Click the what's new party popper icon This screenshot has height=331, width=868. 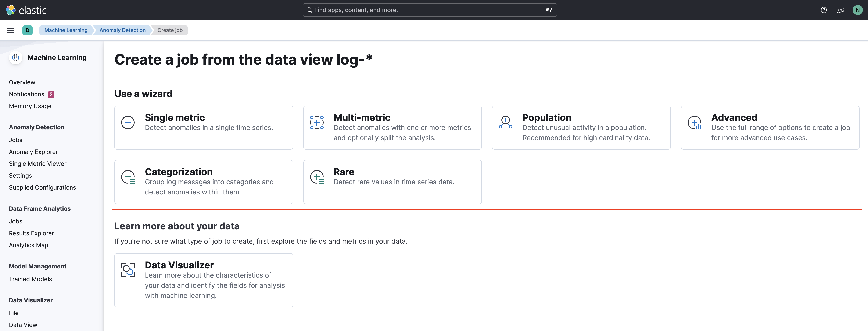(x=841, y=10)
